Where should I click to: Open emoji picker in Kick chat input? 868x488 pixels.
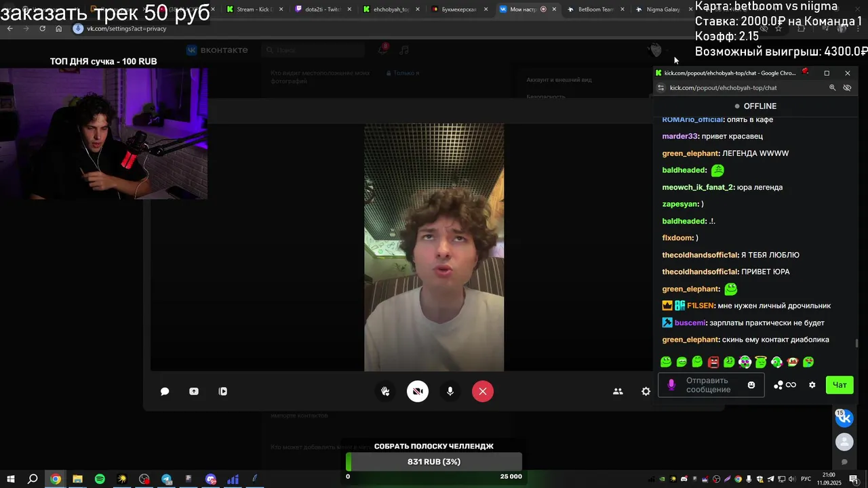pyautogui.click(x=751, y=385)
